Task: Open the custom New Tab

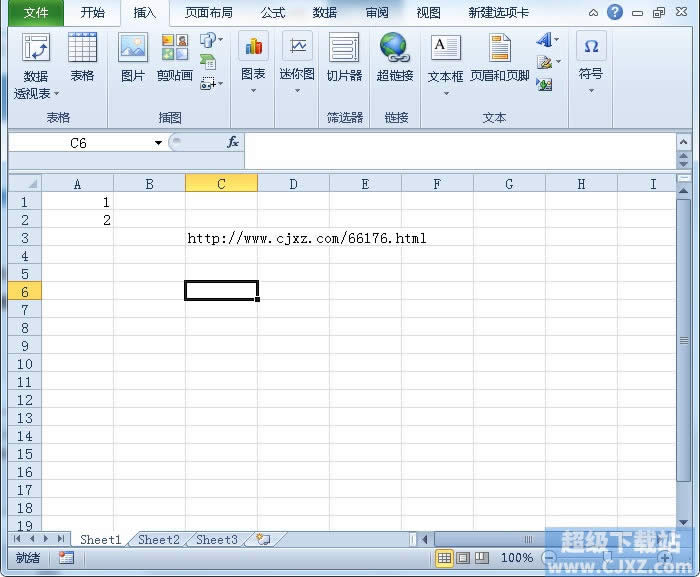Action: [x=498, y=13]
